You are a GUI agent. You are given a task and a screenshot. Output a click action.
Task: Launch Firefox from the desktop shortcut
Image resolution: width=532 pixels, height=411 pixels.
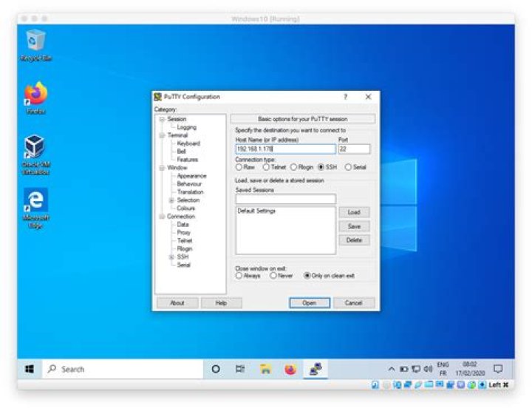35,98
